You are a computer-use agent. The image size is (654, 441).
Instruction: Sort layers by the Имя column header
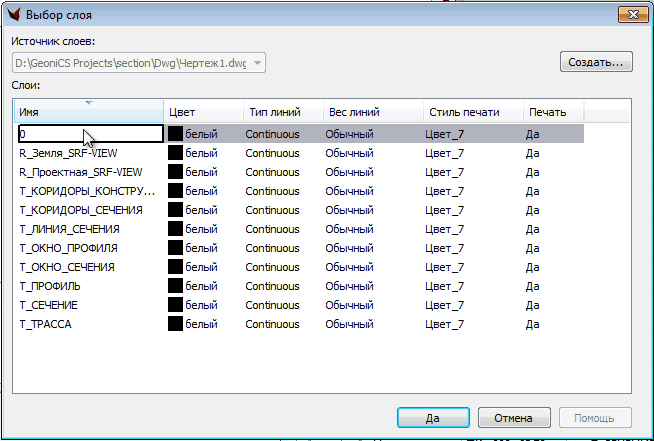88,112
